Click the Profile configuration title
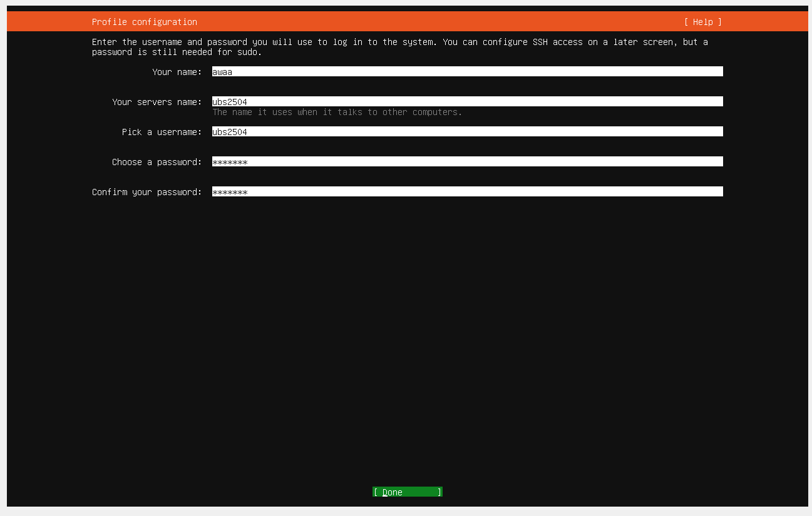Viewport: 812px width, 516px height. (x=145, y=22)
